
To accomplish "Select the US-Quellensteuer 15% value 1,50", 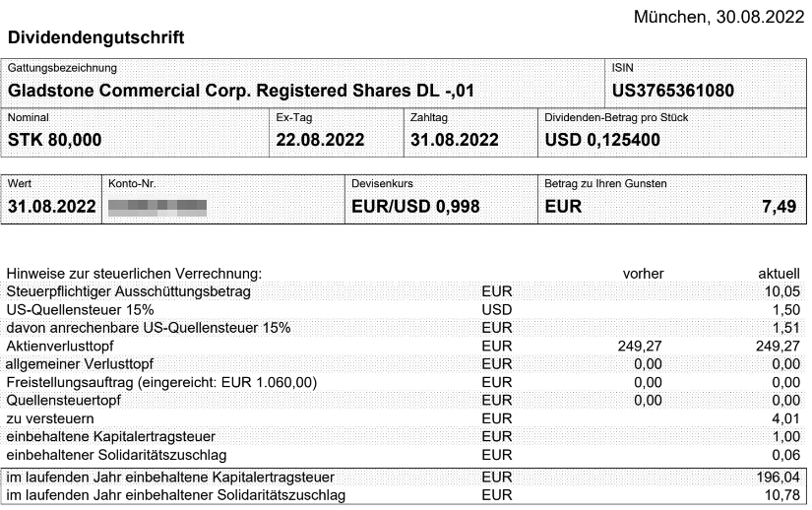I will [x=785, y=309].
